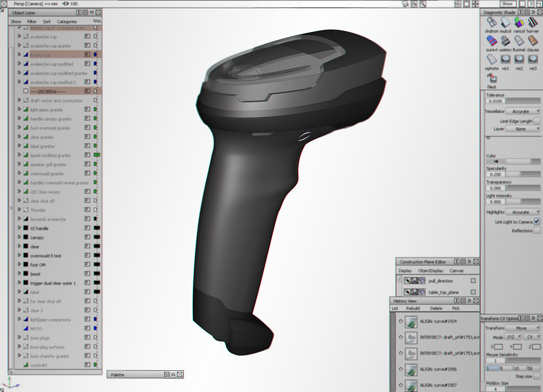The height and width of the screenshot is (392, 543).
Task: Open the Highlights dropdown
Action: pos(523,212)
